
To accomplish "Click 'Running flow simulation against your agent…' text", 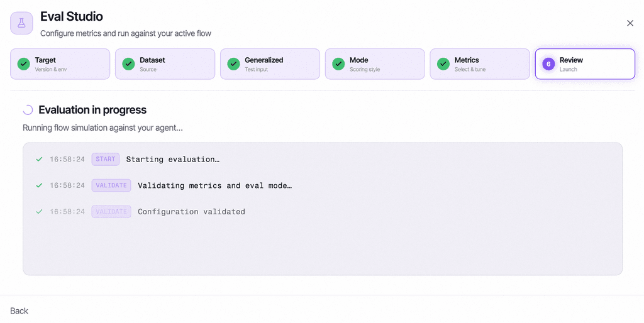I will pyautogui.click(x=103, y=128).
